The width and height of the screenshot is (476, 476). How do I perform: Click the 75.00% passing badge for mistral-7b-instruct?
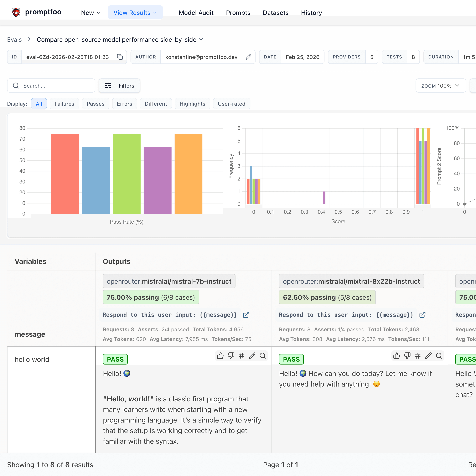click(151, 297)
